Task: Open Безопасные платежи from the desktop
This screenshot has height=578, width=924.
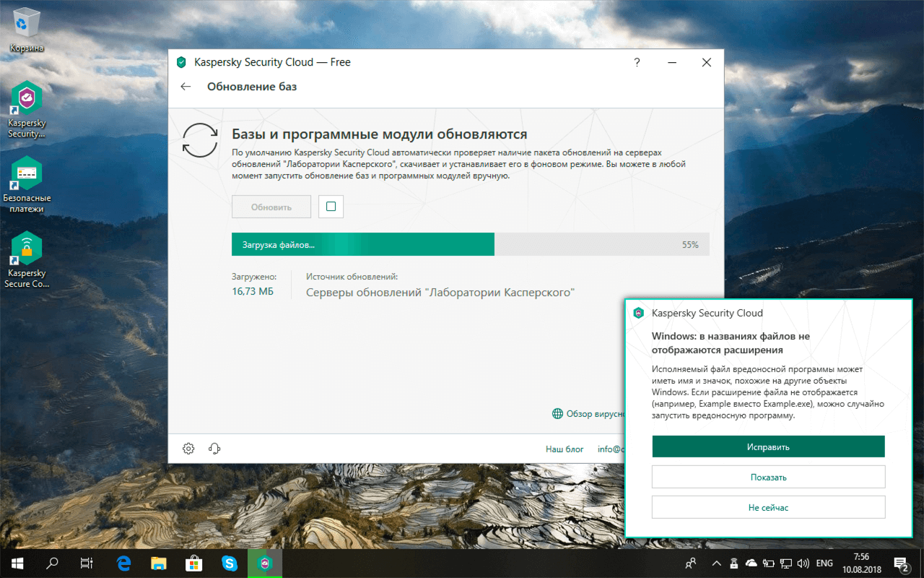Action: [x=27, y=173]
